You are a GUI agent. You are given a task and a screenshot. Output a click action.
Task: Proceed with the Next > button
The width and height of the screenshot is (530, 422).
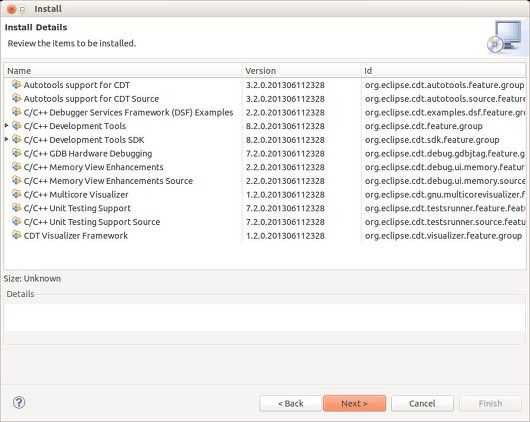pyautogui.click(x=354, y=403)
